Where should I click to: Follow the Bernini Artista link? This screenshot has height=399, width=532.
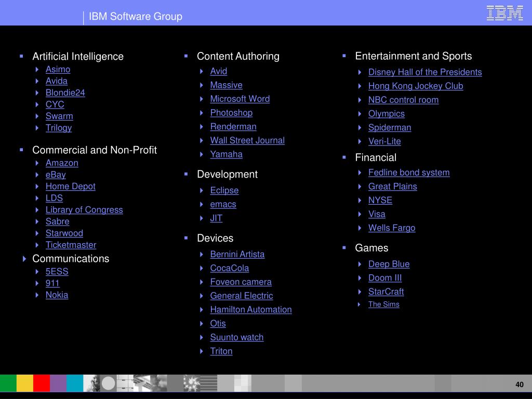pos(237,254)
